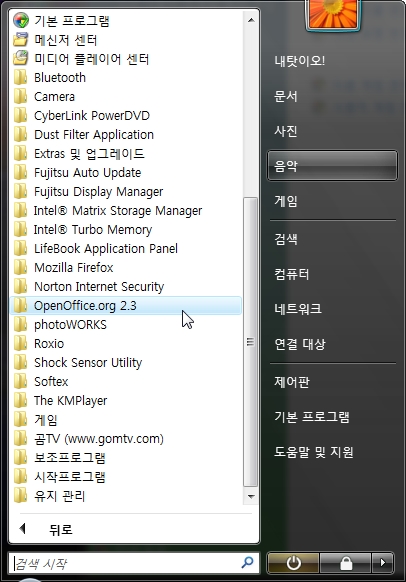
Task: Click the program list scrollbar thumb
Action: point(251,342)
